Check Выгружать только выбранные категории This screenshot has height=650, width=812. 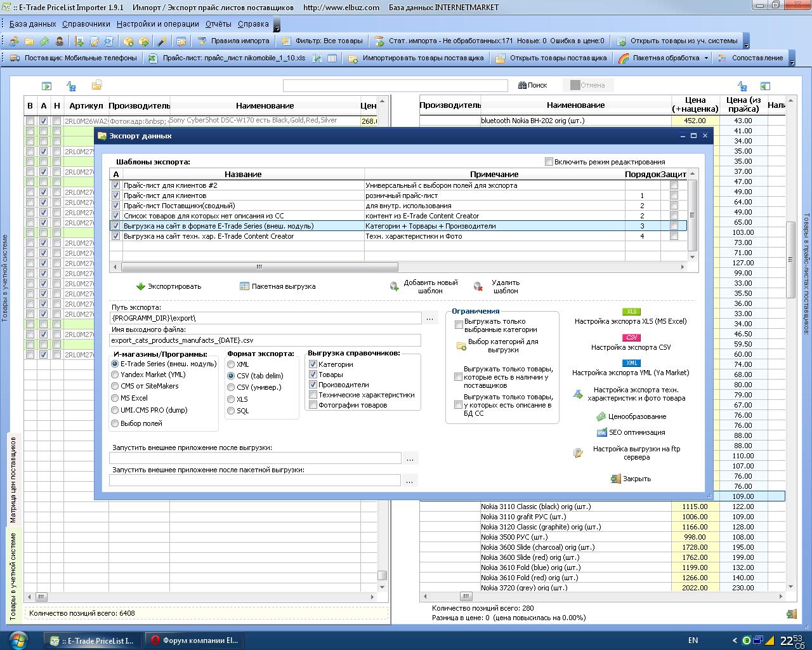pyautogui.click(x=459, y=325)
